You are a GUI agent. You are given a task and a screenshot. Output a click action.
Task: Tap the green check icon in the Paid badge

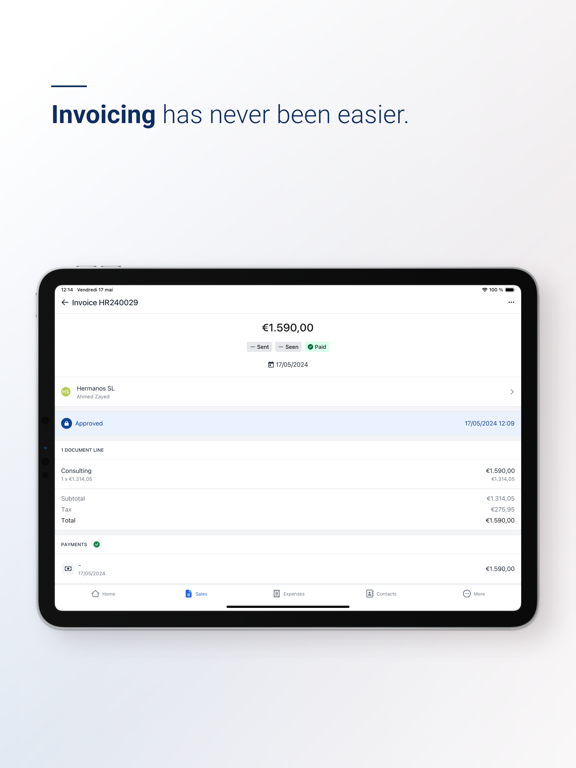(x=310, y=347)
